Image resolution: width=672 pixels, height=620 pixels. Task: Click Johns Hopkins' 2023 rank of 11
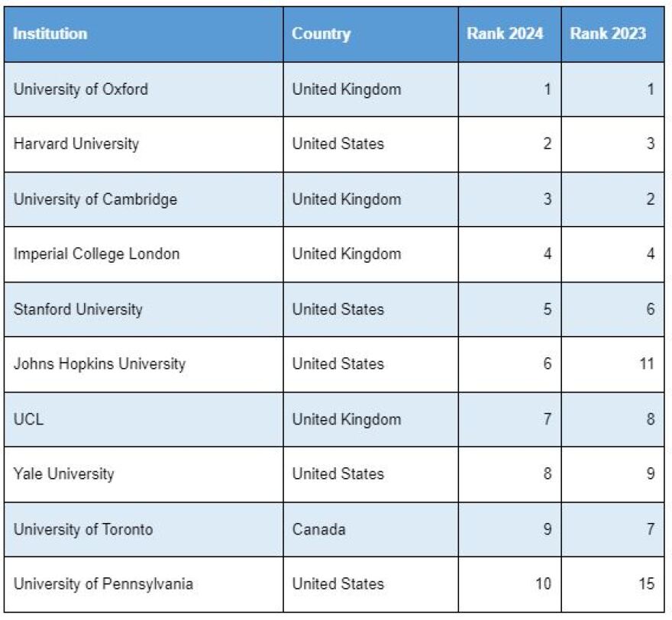point(646,364)
